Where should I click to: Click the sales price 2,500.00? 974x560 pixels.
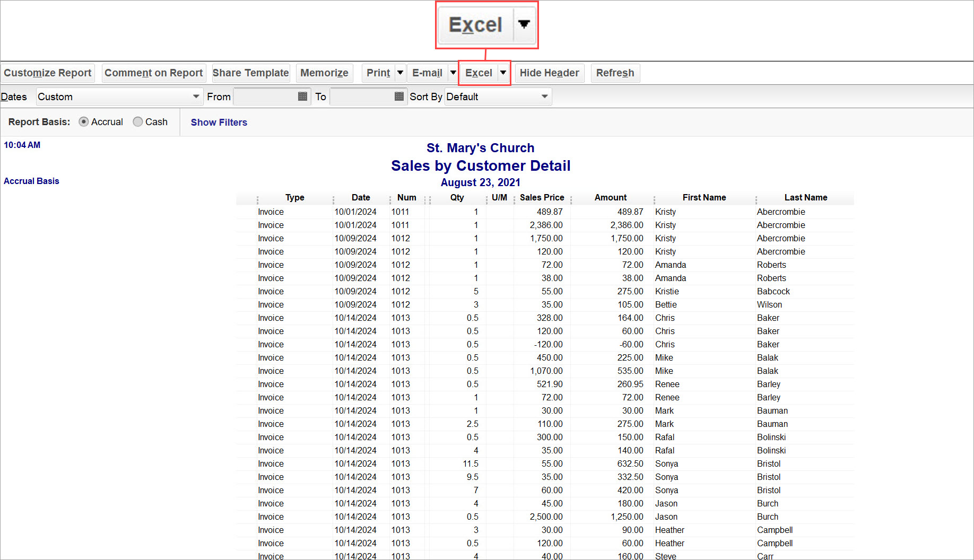click(x=546, y=517)
